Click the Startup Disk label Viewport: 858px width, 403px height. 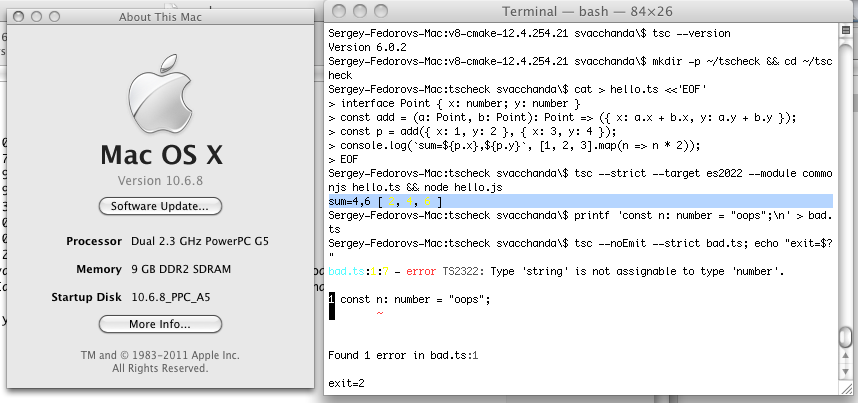point(86,297)
